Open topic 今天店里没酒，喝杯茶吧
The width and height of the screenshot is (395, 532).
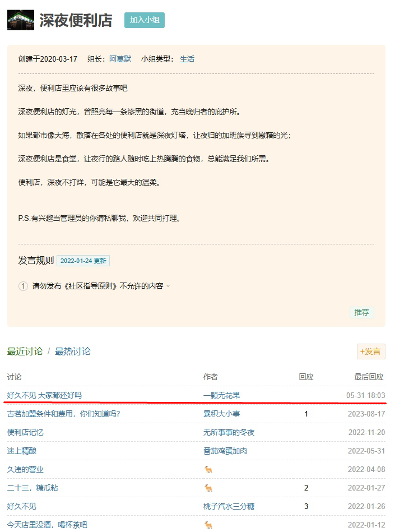(x=47, y=525)
